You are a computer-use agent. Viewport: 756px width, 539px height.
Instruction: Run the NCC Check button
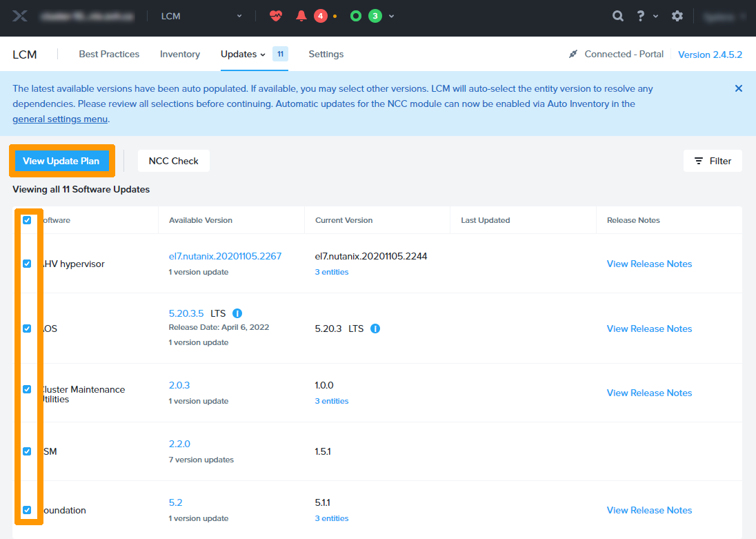pos(174,161)
